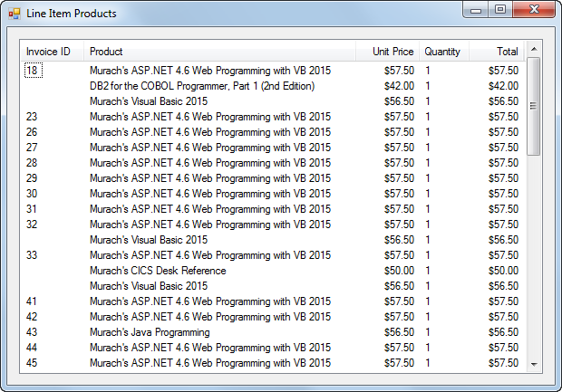Sort by the Invoice ID column header
Viewport: 562px width, 392px height.
52,52
